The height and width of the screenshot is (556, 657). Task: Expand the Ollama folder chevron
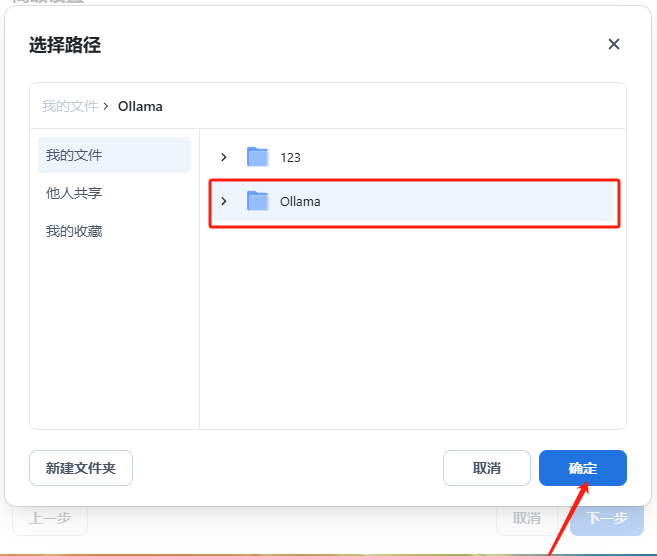pyautogui.click(x=224, y=201)
